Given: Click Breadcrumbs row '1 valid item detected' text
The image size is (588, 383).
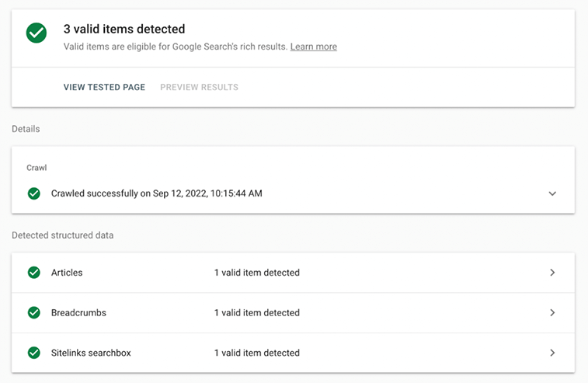Looking at the screenshot, I should click(257, 313).
